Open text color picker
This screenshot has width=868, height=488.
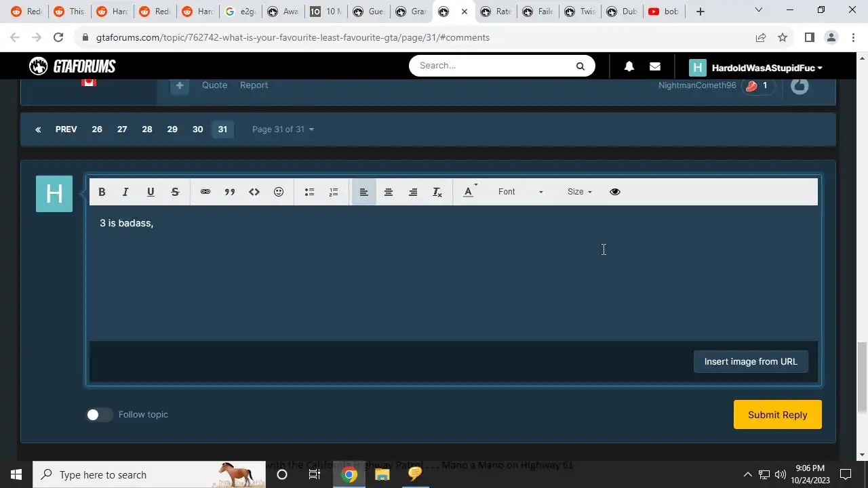(469, 192)
